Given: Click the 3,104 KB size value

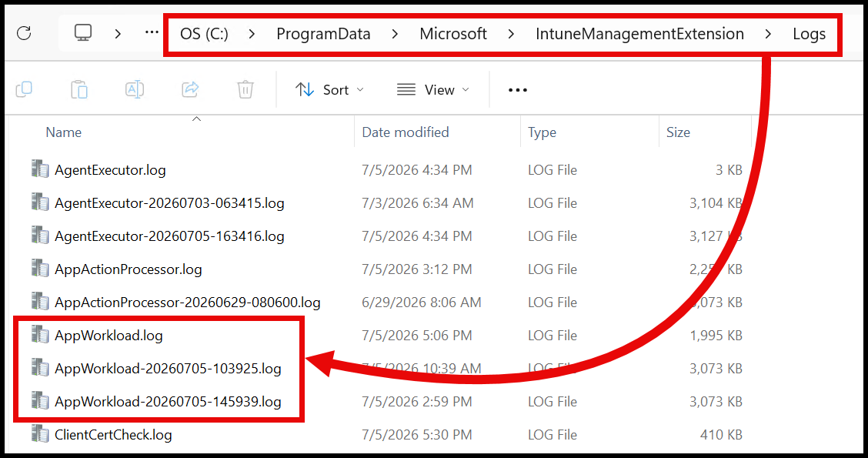Looking at the screenshot, I should coord(716,203).
